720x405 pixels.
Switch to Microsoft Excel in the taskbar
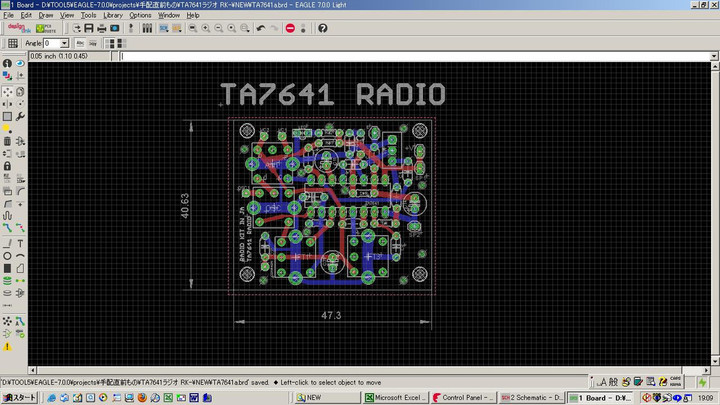(x=395, y=397)
